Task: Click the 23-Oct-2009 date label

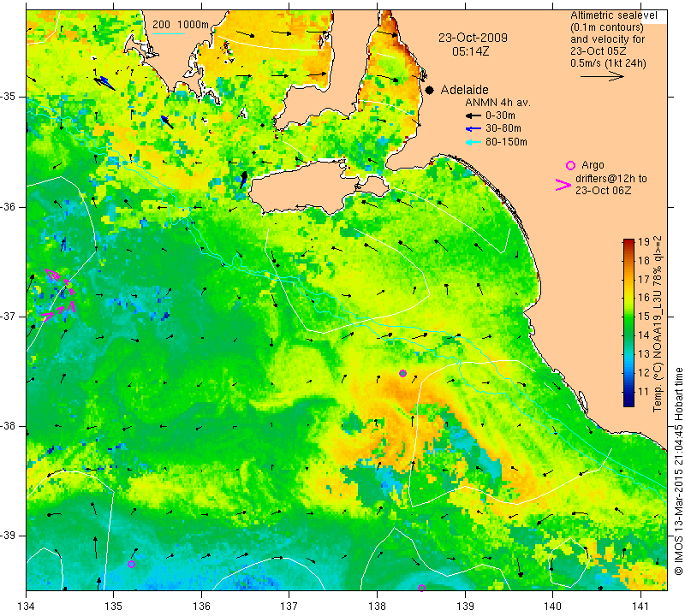Action: click(x=474, y=38)
